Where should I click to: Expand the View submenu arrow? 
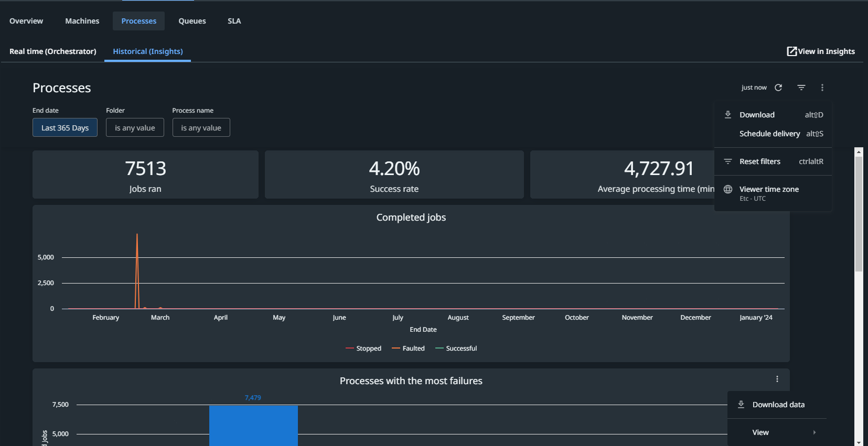[x=814, y=432]
